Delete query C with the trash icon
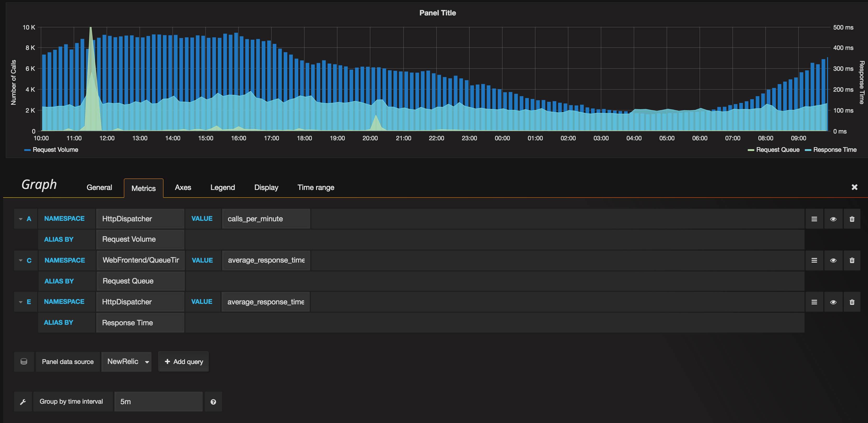Image resolution: width=868 pixels, height=423 pixels. coord(852,260)
